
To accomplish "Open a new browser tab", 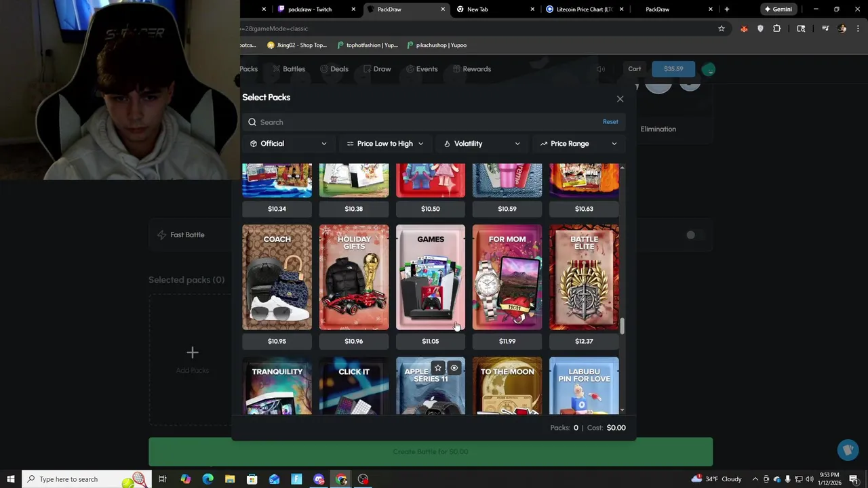I will point(727,9).
